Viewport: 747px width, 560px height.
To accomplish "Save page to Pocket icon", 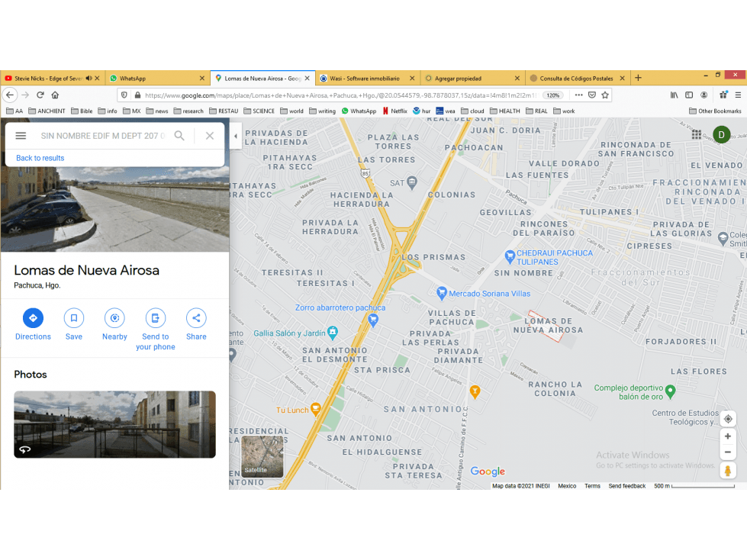I will tap(591, 95).
